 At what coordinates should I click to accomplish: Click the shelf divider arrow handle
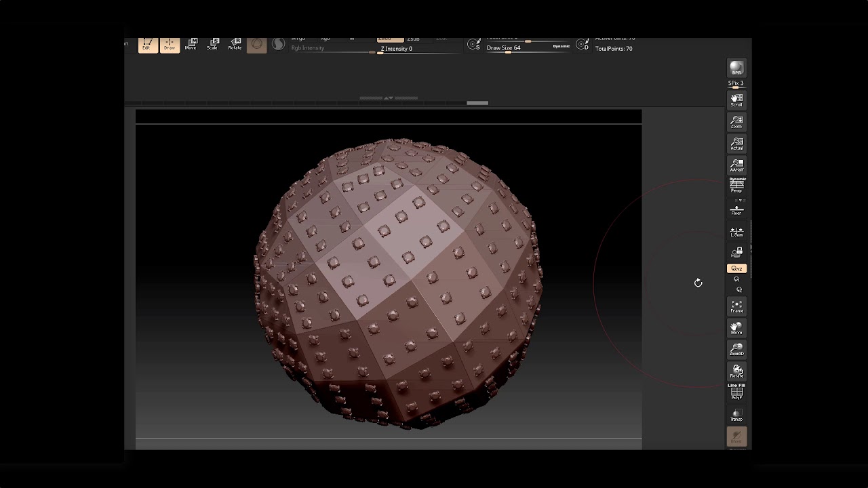coord(389,98)
